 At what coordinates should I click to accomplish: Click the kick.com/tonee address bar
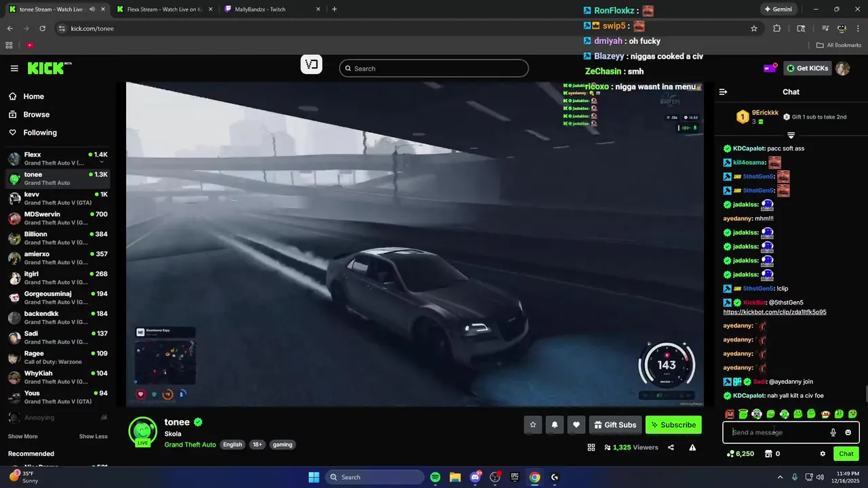(x=400, y=28)
